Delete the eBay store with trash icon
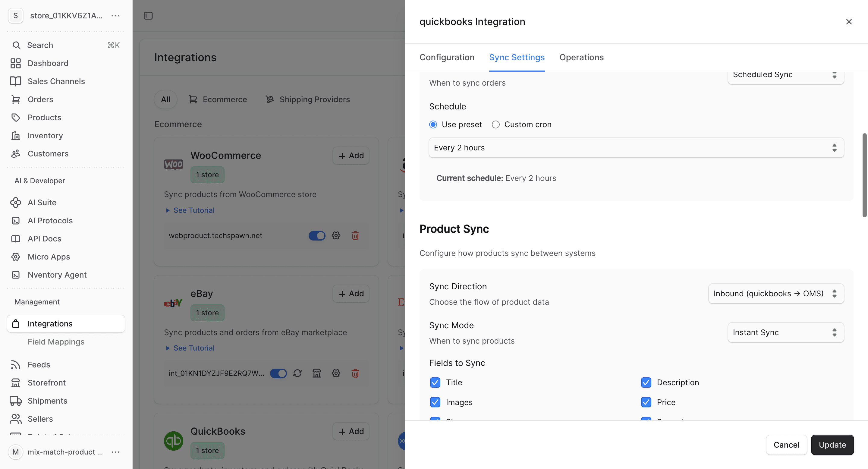 click(x=355, y=373)
